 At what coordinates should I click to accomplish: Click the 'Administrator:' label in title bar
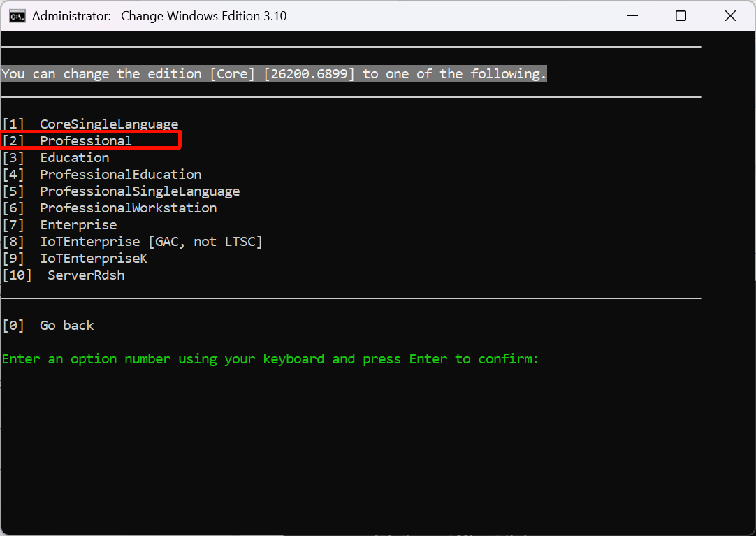point(71,16)
